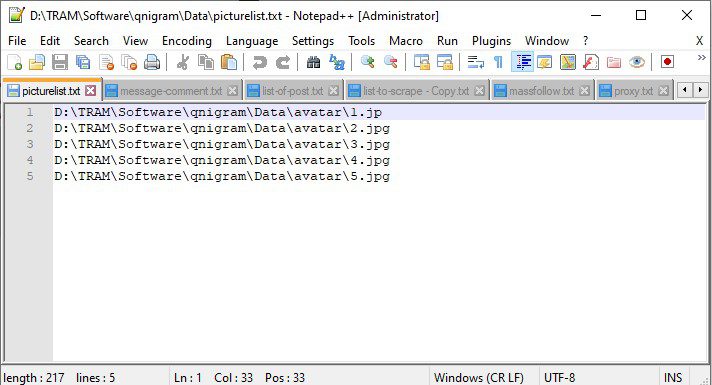The image size is (712, 385).
Task: Click the tab bar right scroll arrow
Action: coord(701,90)
